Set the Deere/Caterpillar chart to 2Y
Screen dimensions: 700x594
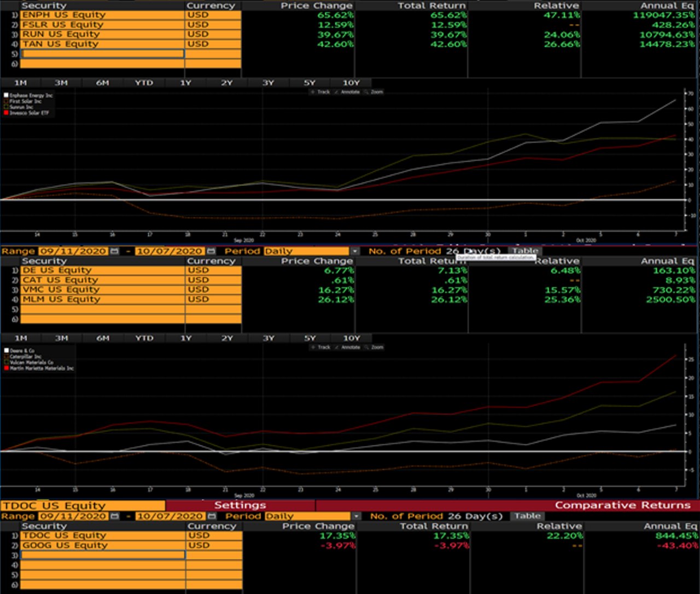tap(227, 338)
